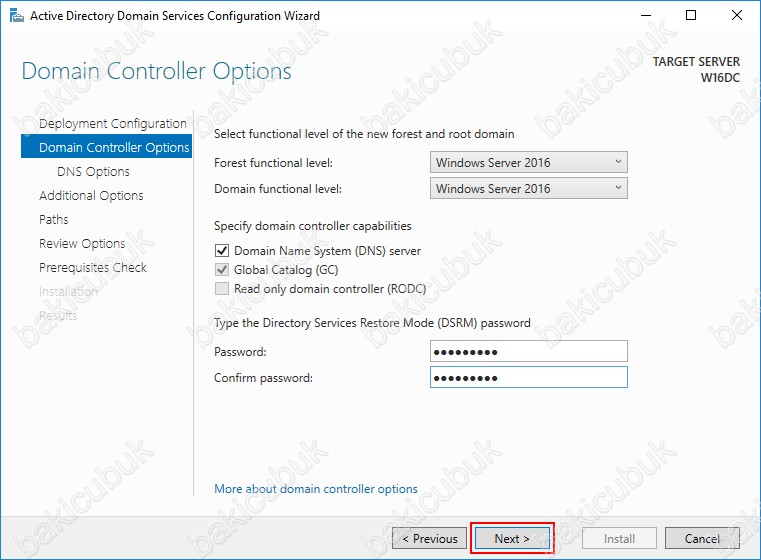Go to the Prerequisites Check step
Viewport: 761px width, 560px height.
pyautogui.click(x=93, y=267)
